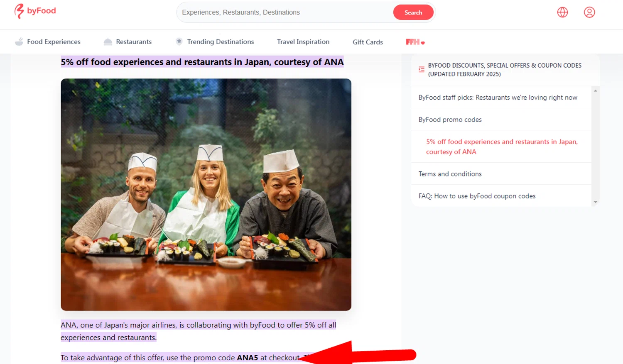The height and width of the screenshot is (364, 623).
Task: Open the language globe icon
Action: coord(562,12)
